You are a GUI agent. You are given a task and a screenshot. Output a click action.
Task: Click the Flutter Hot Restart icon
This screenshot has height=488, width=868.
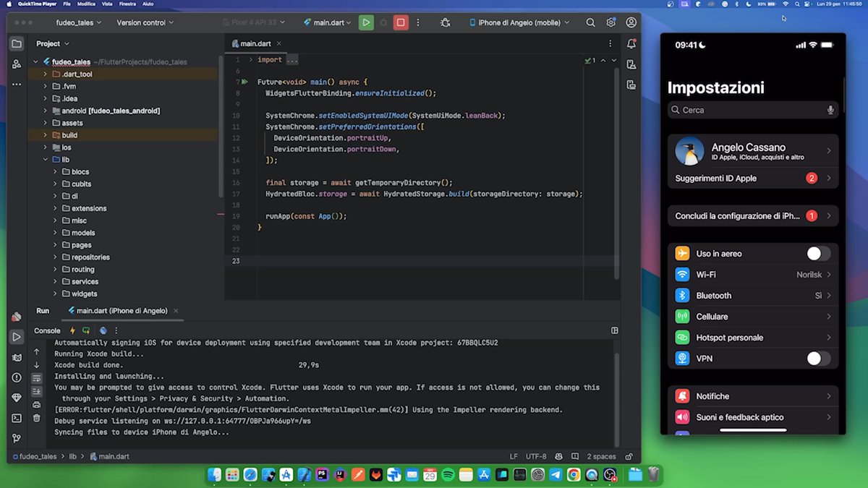click(86, 330)
